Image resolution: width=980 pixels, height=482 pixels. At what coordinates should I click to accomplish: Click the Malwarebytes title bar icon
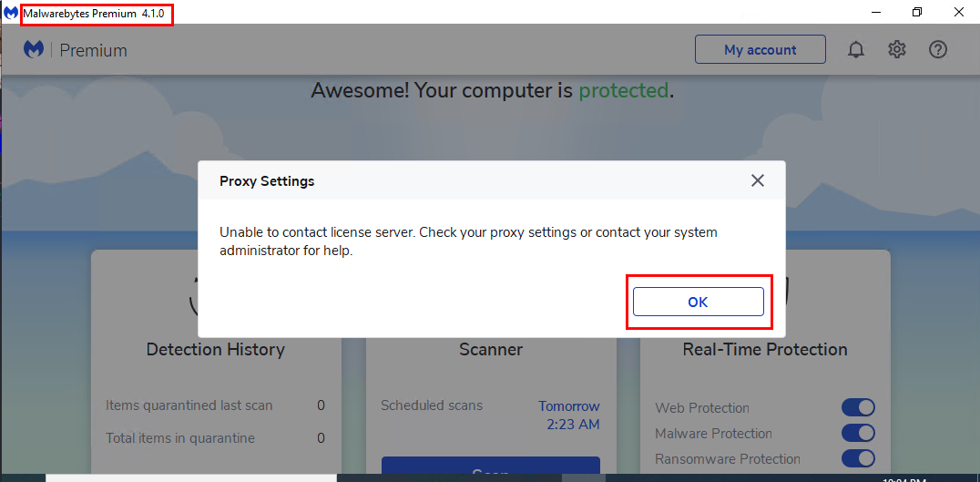11,13
